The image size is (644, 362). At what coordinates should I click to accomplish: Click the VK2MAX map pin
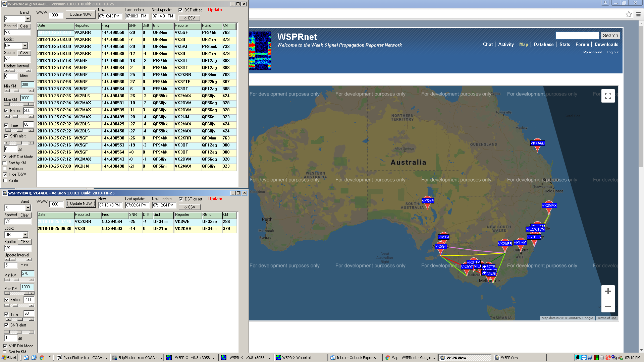click(x=549, y=207)
